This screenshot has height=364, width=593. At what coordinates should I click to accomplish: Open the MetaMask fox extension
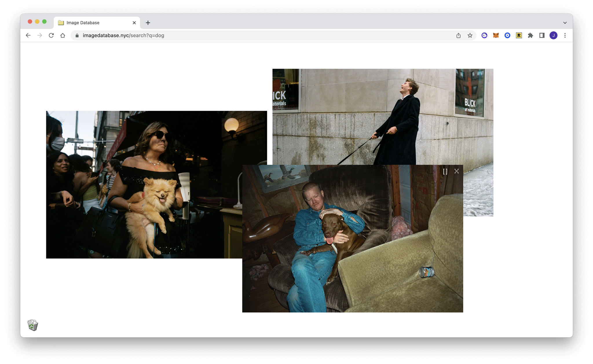coord(496,35)
